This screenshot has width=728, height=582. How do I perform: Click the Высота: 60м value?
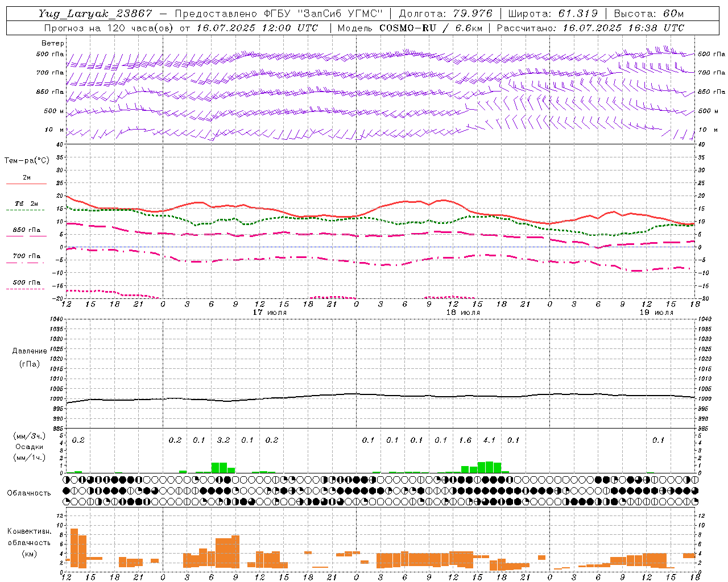point(648,14)
